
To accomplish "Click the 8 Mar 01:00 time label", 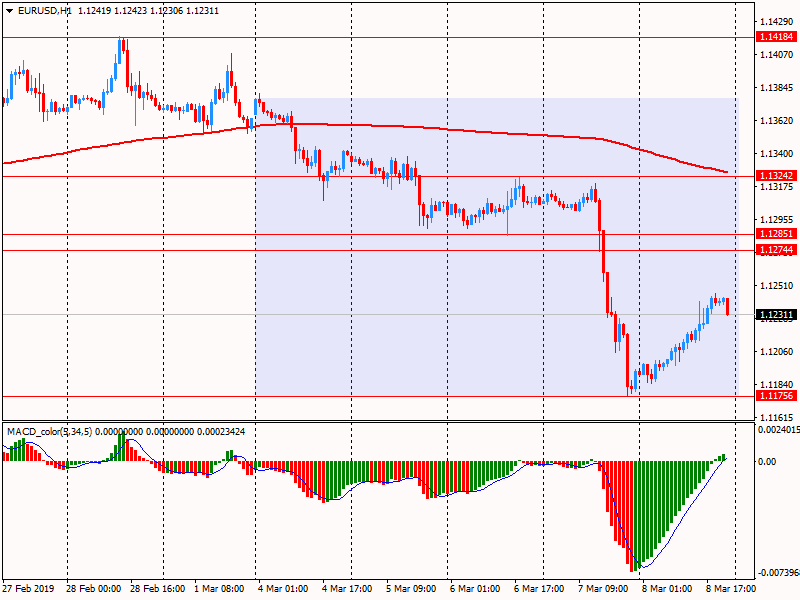I will [667, 589].
